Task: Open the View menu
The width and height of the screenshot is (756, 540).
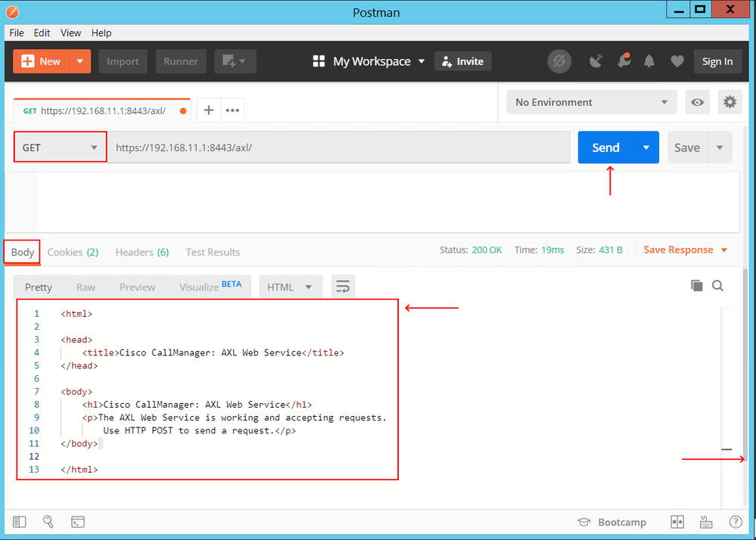Action: 70,33
